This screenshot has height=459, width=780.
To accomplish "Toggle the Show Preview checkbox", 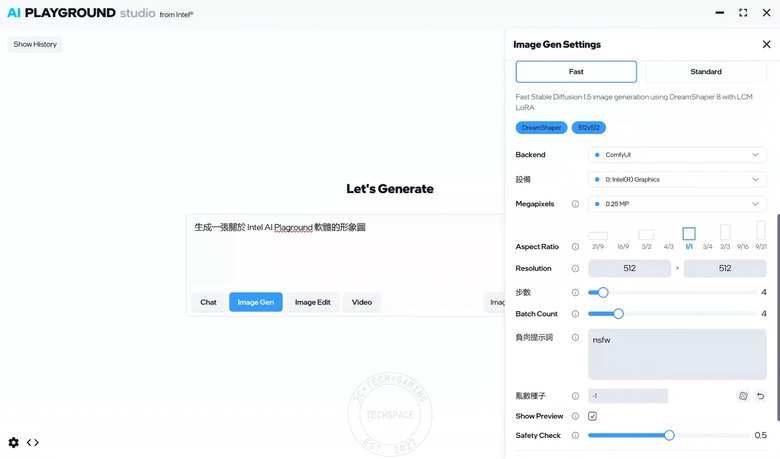I will point(592,416).
